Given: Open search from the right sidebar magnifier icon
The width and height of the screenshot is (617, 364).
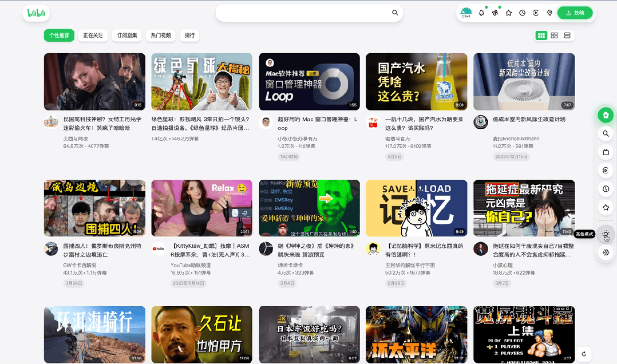Looking at the screenshot, I should (606, 133).
